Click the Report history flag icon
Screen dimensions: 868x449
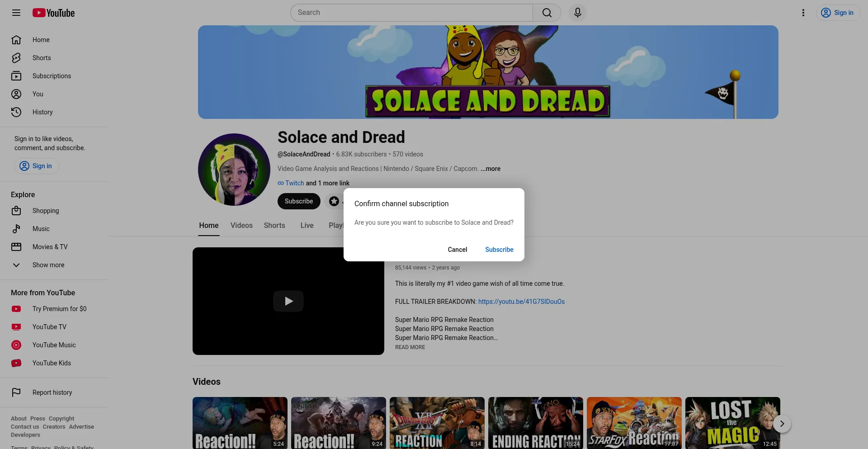[x=16, y=392]
